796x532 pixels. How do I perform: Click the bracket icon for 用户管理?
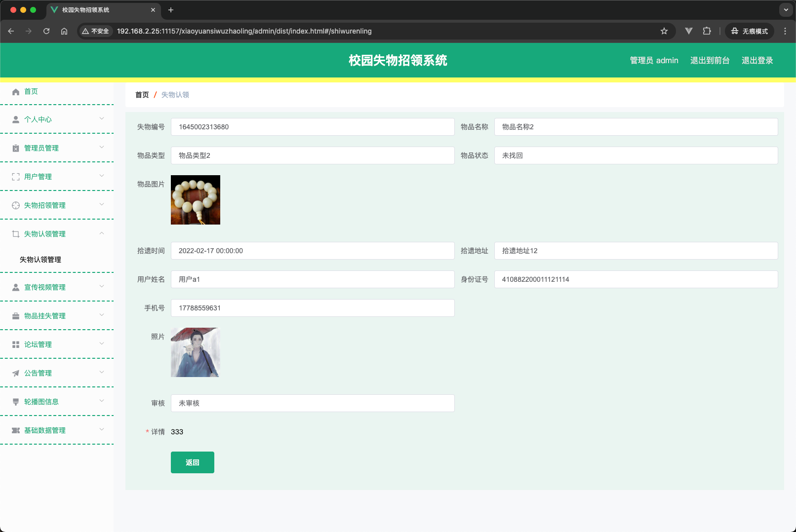point(16,177)
